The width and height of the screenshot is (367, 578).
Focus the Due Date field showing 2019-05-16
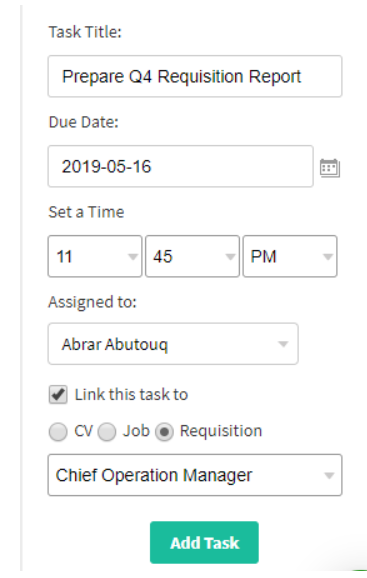(x=181, y=166)
